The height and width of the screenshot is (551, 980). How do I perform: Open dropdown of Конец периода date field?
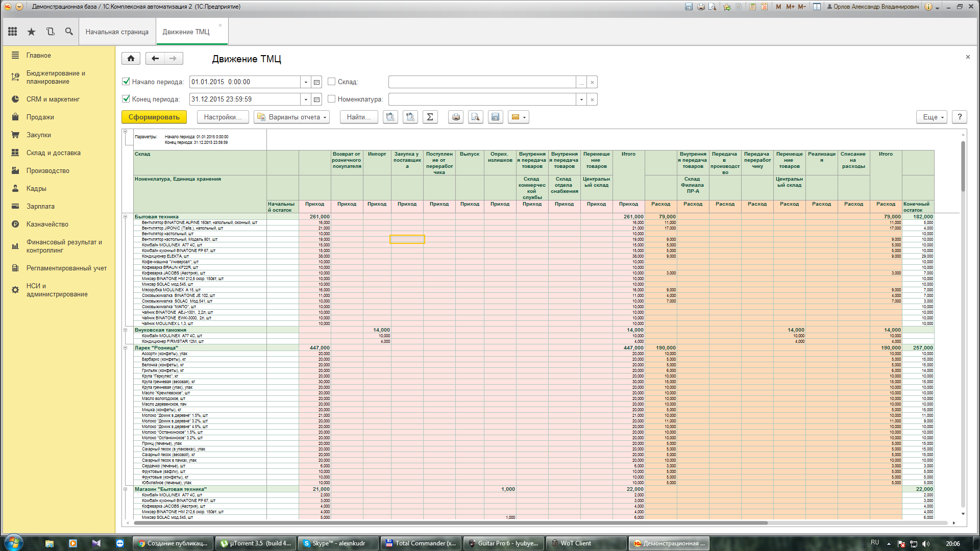[x=306, y=99]
